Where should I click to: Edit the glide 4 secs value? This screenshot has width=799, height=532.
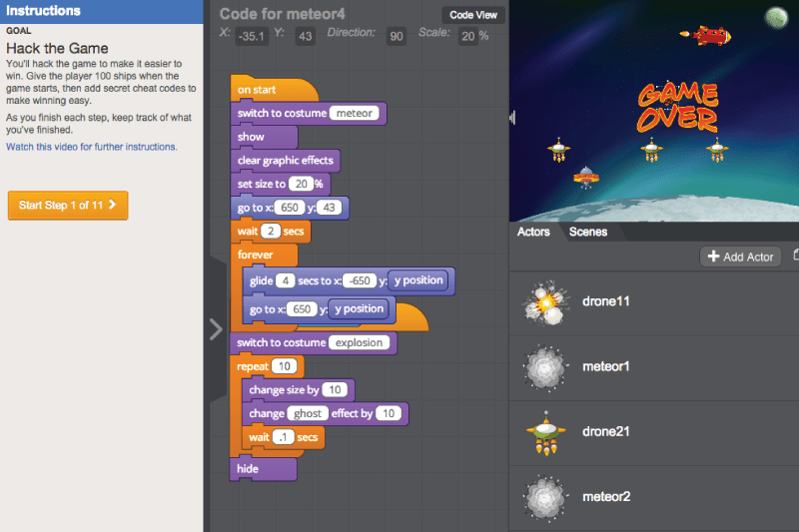286,281
